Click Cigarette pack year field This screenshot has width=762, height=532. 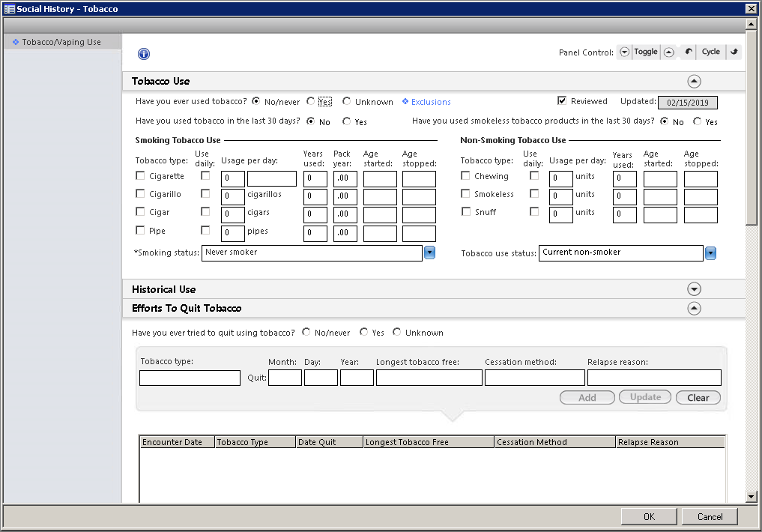345,179
